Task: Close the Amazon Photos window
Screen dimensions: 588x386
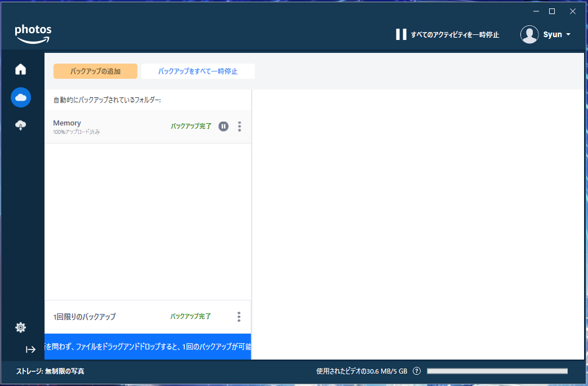Action: 573,11
